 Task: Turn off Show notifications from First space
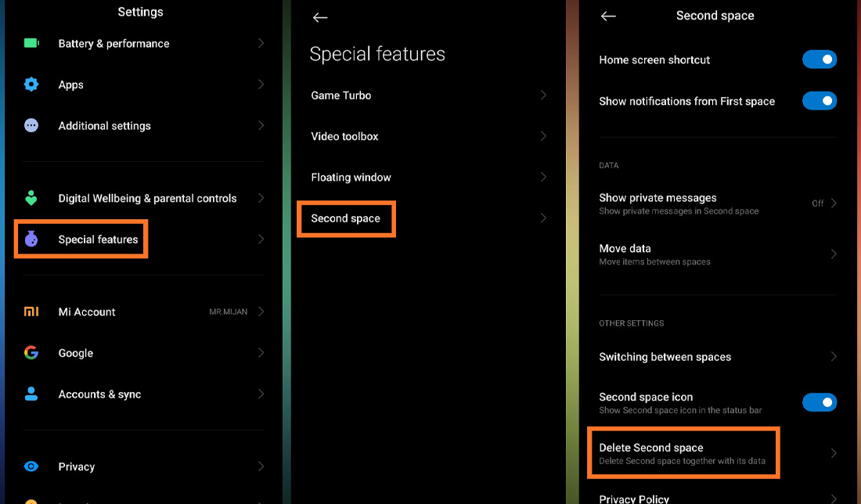pyautogui.click(x=819, y=101)
